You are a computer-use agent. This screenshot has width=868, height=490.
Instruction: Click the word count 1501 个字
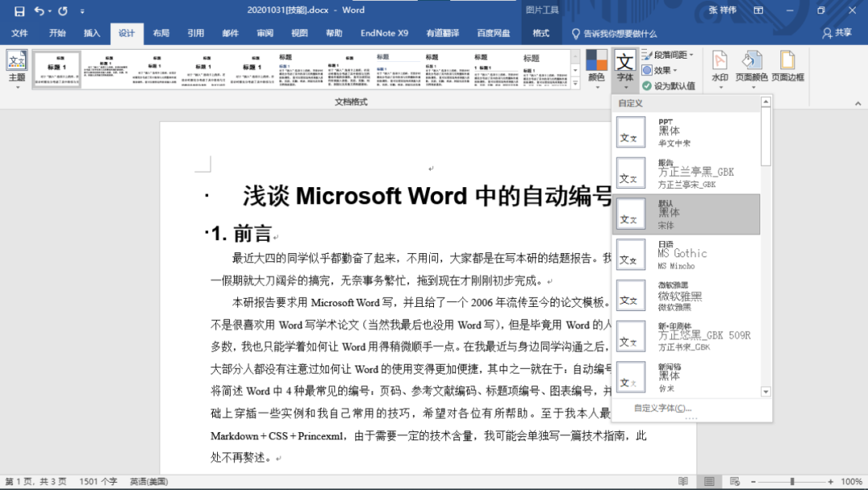click(x=98, y=482)
